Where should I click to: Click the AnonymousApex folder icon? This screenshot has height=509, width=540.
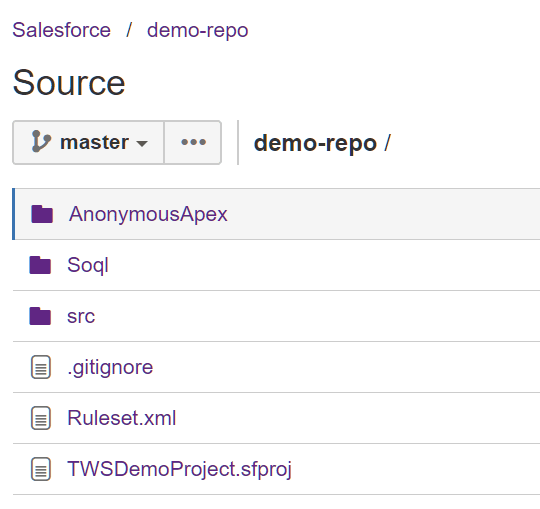42,214
